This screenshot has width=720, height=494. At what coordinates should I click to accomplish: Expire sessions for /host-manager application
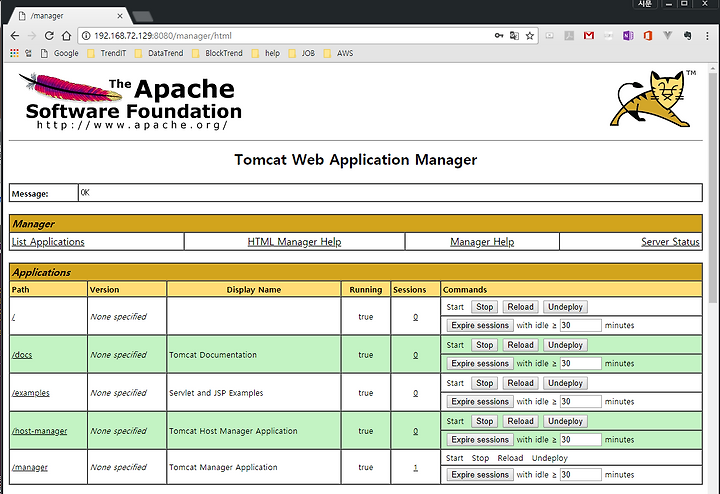tap(480, 440)
